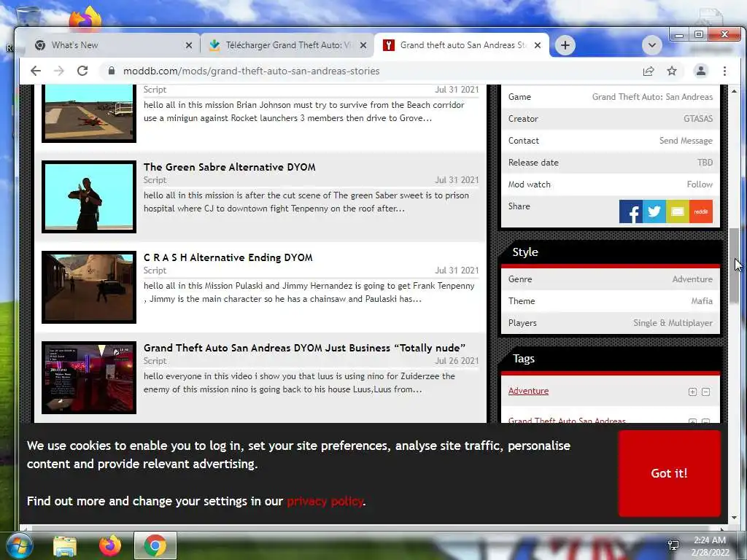The width and height of the screenshot is (747, 560).
Task: Follow the mod via Mod watch
Action: pos(700,184)
